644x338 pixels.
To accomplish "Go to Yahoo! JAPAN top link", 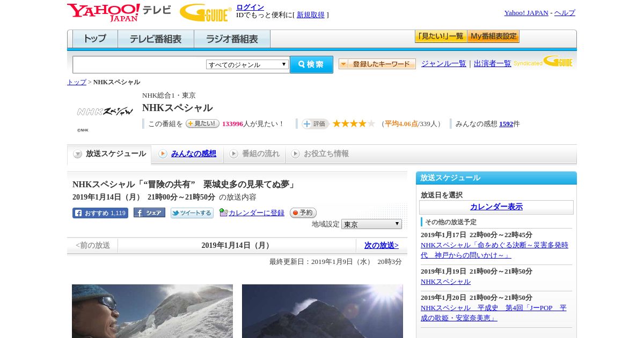I will [526, 13].
